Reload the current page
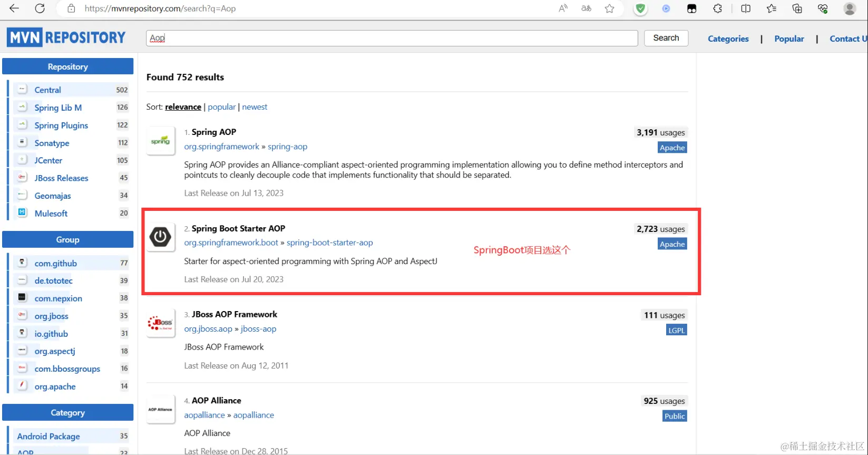This screenshot has width=868, height=455. pyautogui.click(x=40, y=8)
